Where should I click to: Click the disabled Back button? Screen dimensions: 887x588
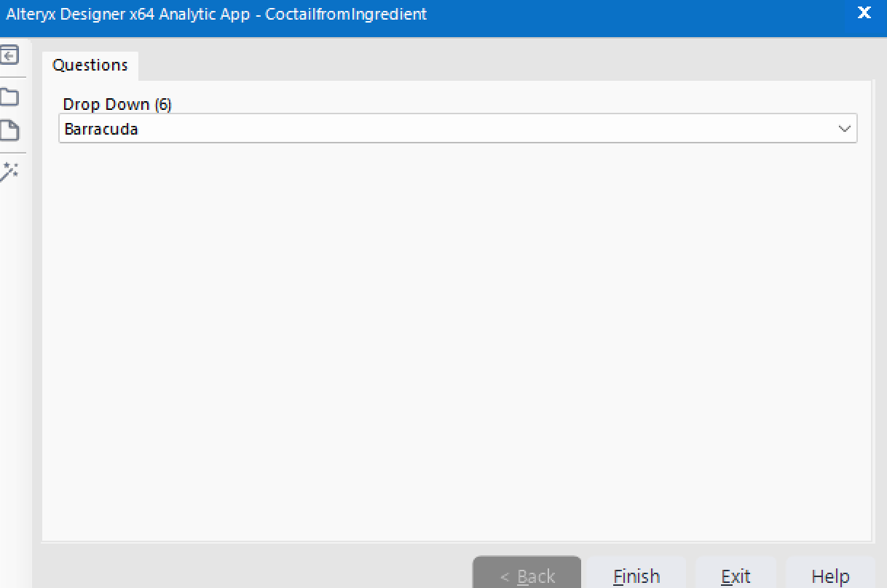point(527,576)
